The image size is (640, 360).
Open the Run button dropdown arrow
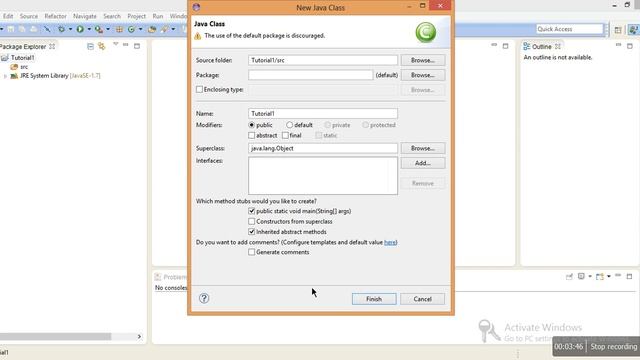[x=89, y=29]
